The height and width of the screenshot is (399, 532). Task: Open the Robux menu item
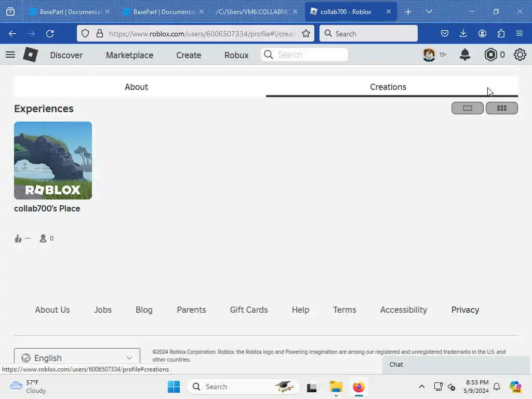[236, 55]
